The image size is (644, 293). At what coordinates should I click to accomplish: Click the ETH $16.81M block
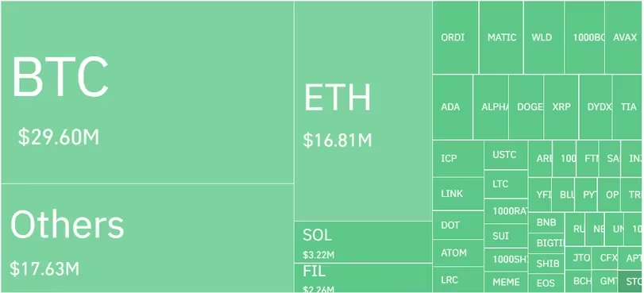(363, 111)
